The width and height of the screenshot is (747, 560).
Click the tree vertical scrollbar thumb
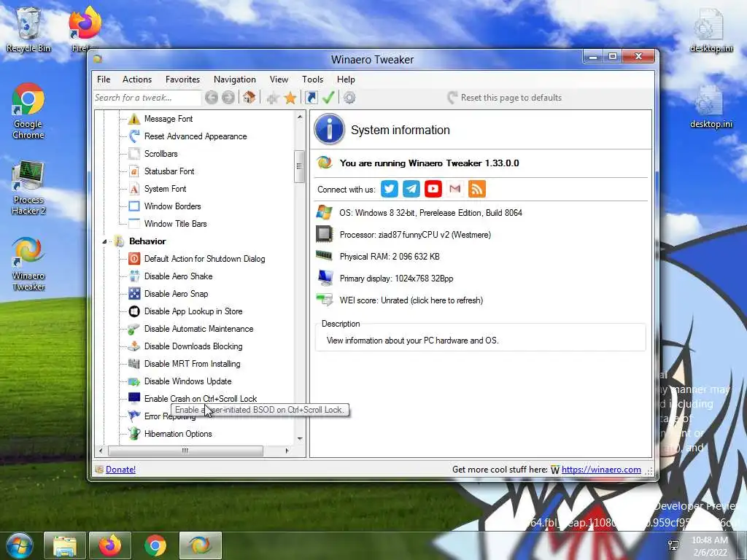click(299, 166)
